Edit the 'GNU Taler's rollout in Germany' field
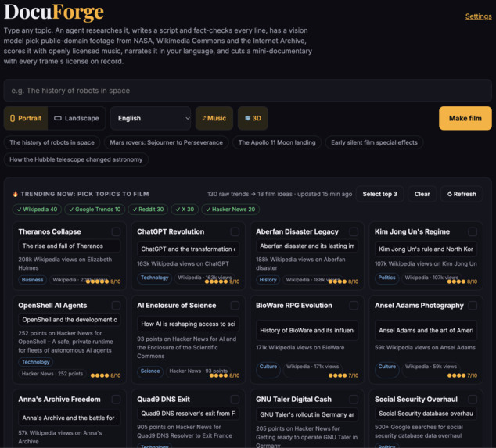The height and width of the screenshot is (448, 496). pos(307,415)
